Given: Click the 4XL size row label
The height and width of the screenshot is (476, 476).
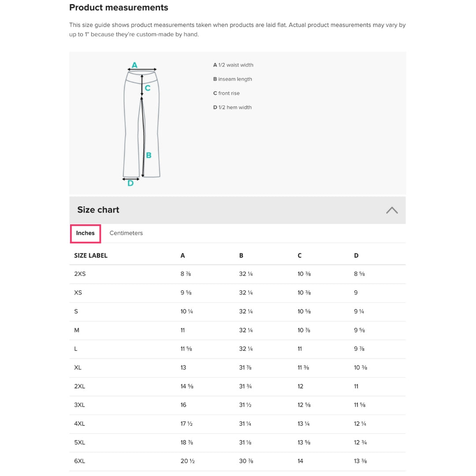Looking at the screenshot, I should pyautogui.click(x=79, y=424).
